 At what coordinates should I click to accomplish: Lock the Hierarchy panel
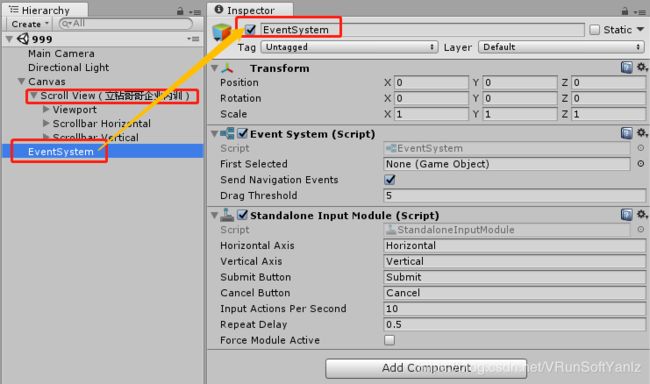(x=180, y=11)
